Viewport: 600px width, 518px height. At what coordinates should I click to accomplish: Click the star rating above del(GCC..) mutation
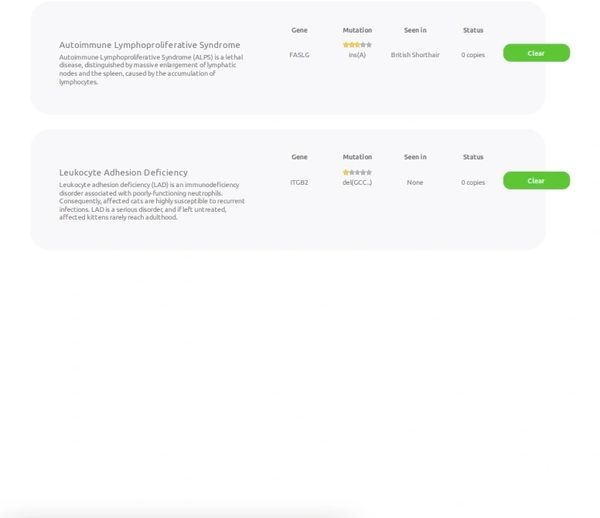tap(357, 172)
